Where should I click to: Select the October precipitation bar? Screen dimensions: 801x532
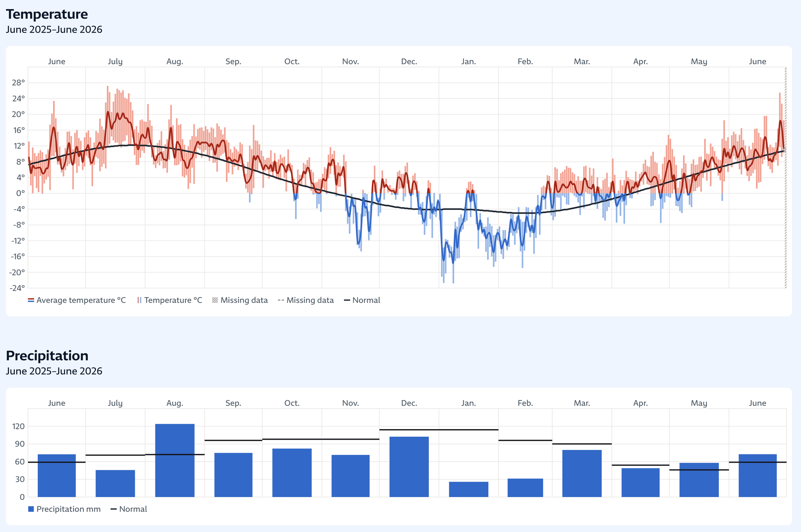(x=292, y=473)
